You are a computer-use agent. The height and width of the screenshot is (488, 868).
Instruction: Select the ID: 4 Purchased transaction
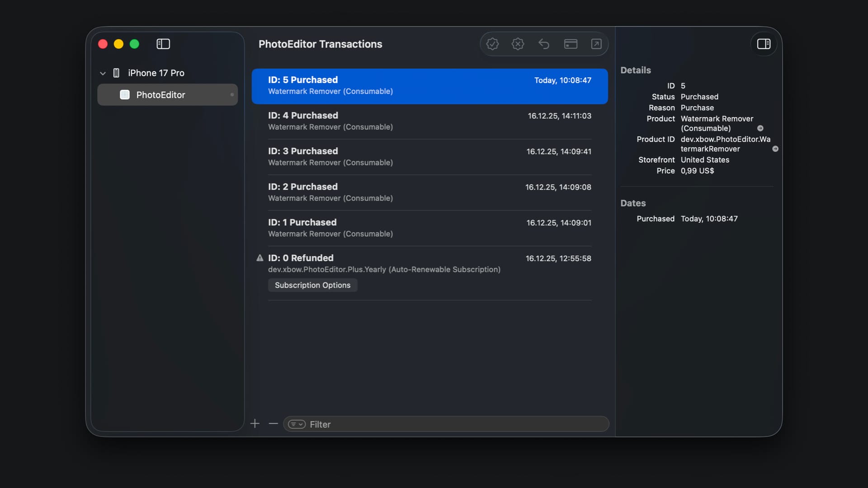[x=429, y=121]
